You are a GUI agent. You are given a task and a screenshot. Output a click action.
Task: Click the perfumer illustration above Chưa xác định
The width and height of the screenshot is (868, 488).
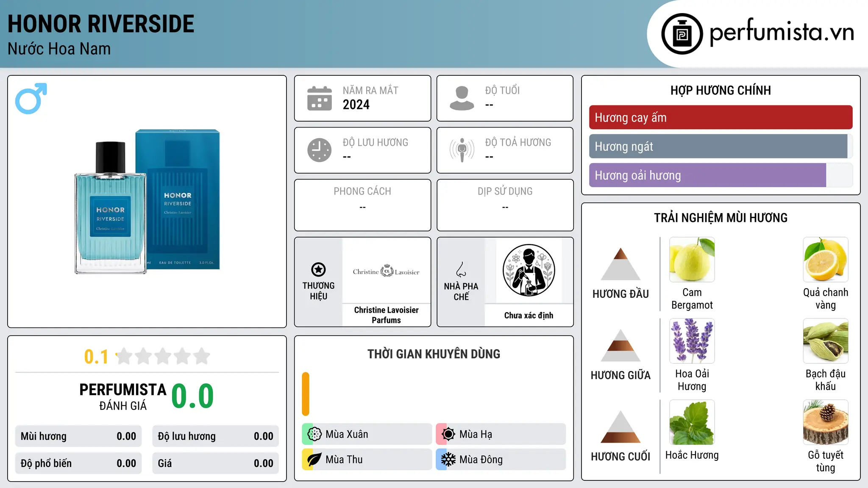529,270
